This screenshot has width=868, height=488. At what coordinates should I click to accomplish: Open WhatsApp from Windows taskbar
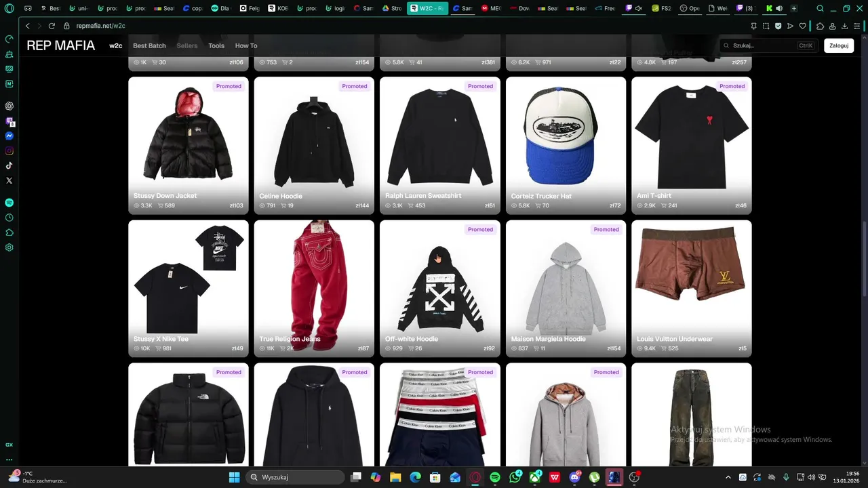tap(515, 477)
